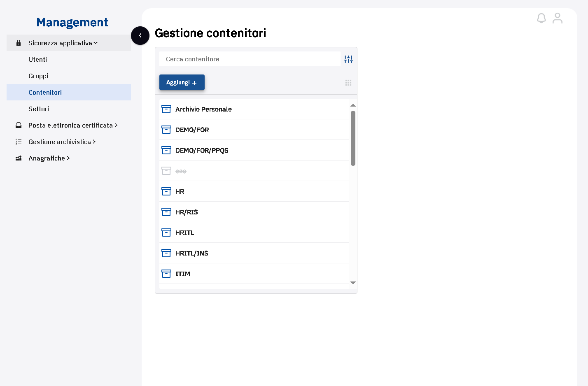This screenshot has height=386, width=588.
Task: Click the list icon beside Gestione archivistica
Action: point(19,142)
